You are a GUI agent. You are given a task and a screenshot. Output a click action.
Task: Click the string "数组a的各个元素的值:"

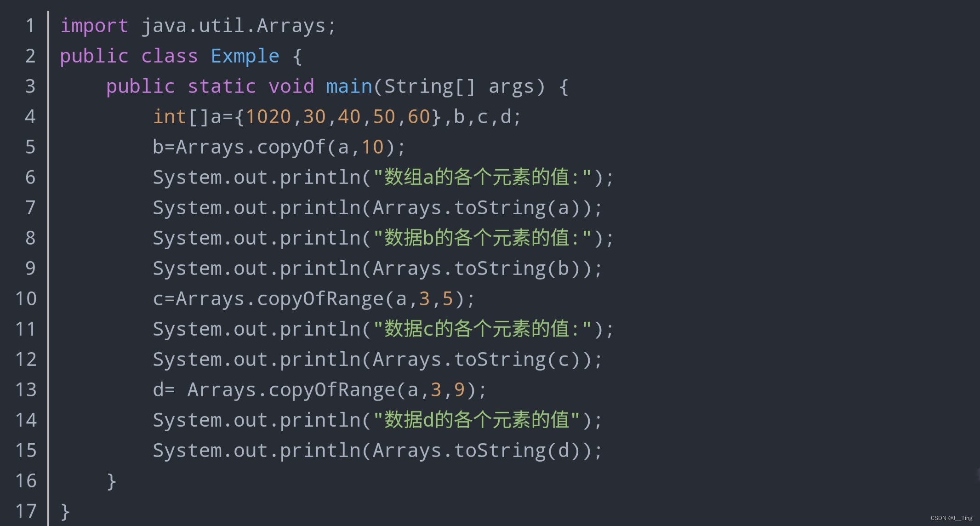coord(482,177)
